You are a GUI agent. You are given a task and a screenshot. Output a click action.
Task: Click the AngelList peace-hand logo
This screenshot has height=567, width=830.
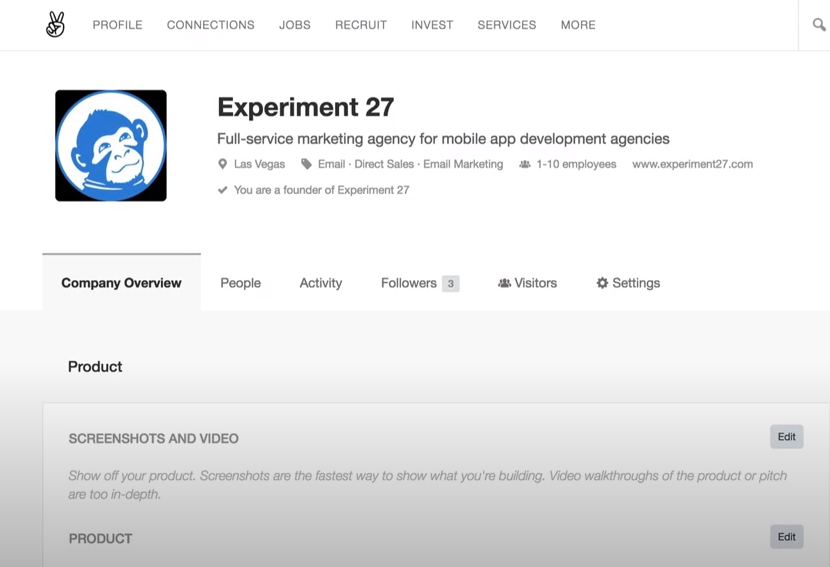(55, 24)
